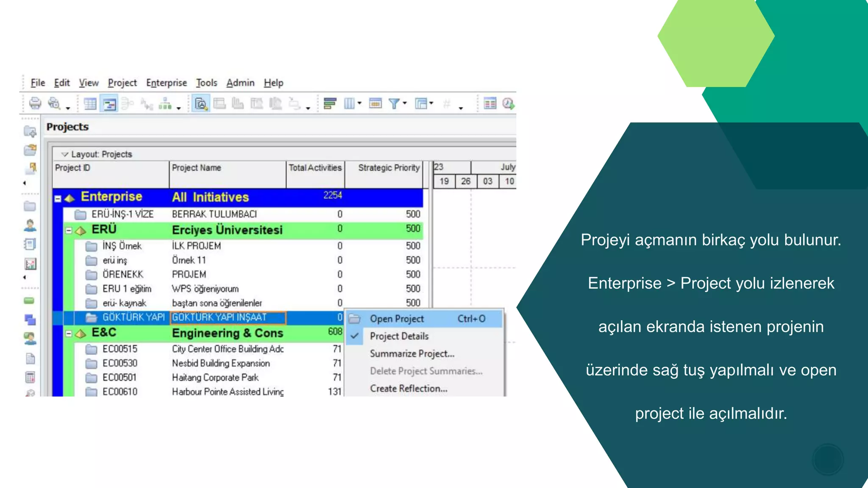868x488 pixels.
Task: Click Summarize Project... entry
Action: (x=412, y=354)
